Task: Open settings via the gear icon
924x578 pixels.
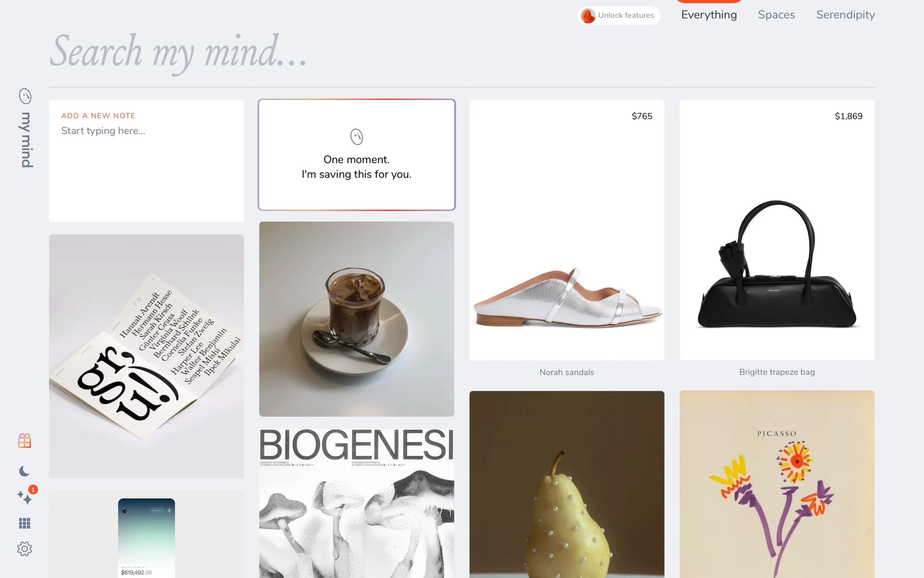Action: click(x=25, y=549)
